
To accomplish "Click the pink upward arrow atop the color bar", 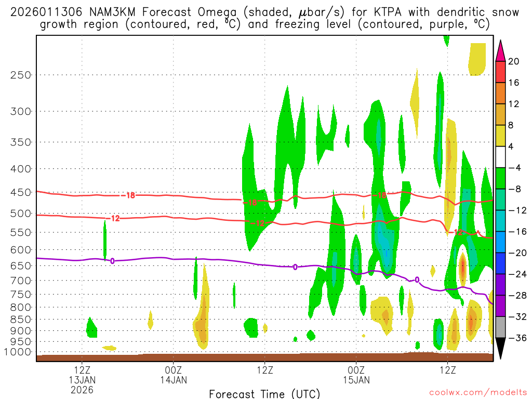I will coord(500,50).
